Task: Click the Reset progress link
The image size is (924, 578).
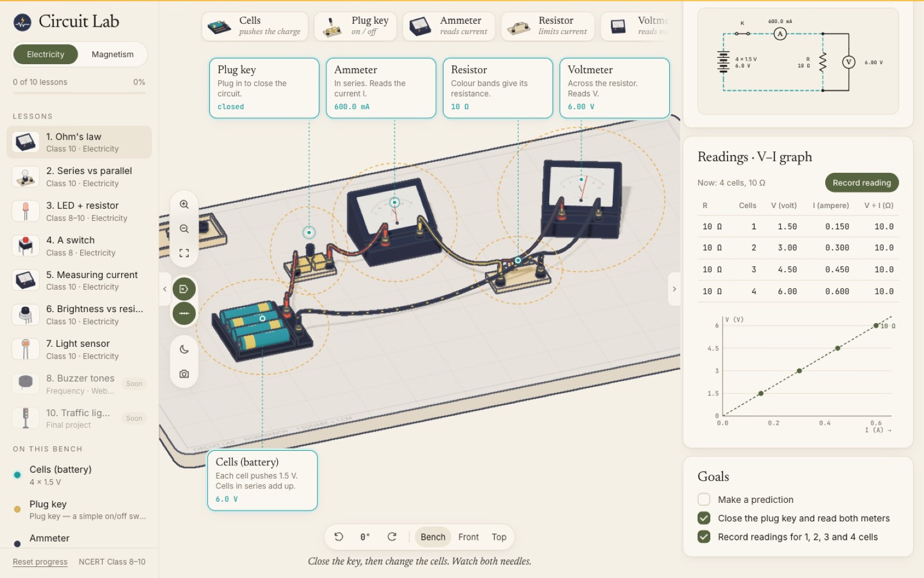Action: point(40,562)
